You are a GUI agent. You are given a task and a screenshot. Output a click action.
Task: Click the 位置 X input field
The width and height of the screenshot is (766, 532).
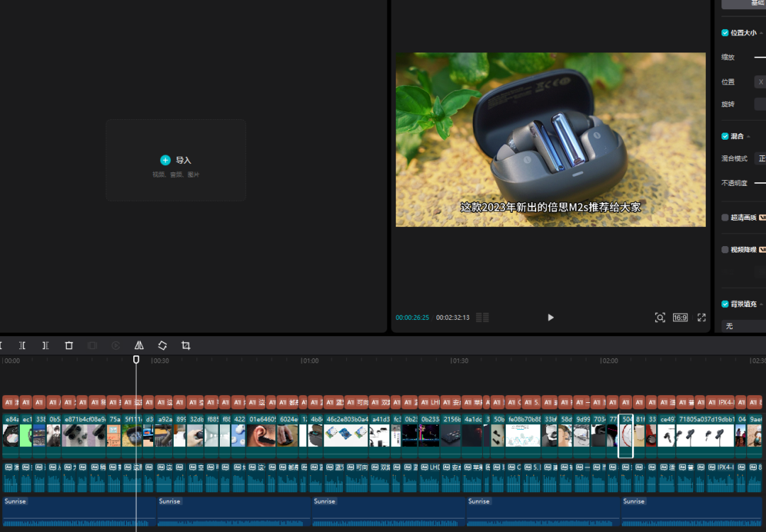click(760, 82)
